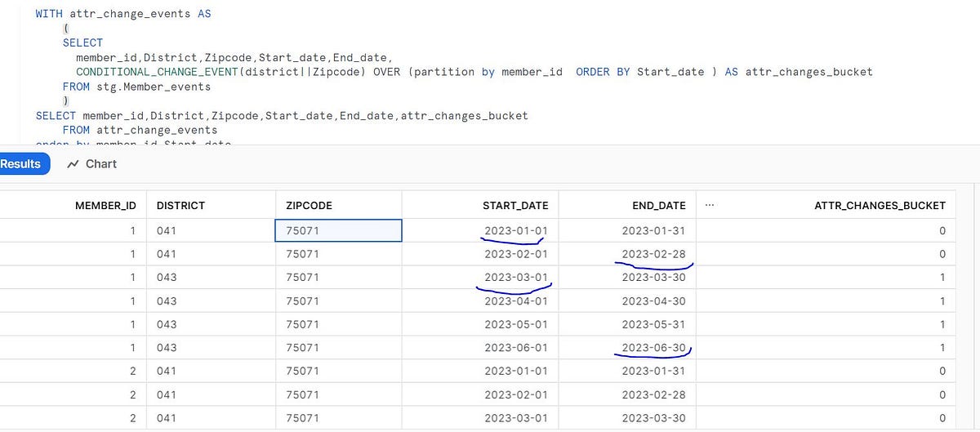Select start date cell 2023-05-01
Viewport: 980px width, 432px height.
coord(515,324)
